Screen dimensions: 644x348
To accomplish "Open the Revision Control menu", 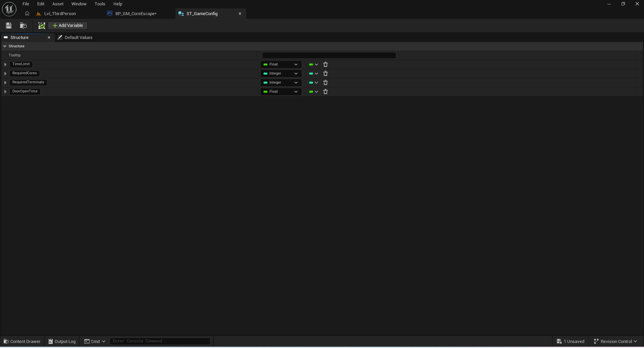I will point(615,341).
